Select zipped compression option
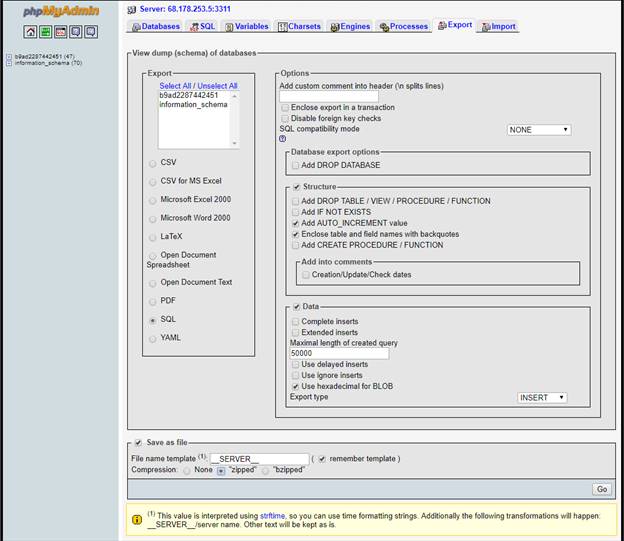The height and width of the screenshot is (541, 624). pyautogui.click(x=221, y=471)
